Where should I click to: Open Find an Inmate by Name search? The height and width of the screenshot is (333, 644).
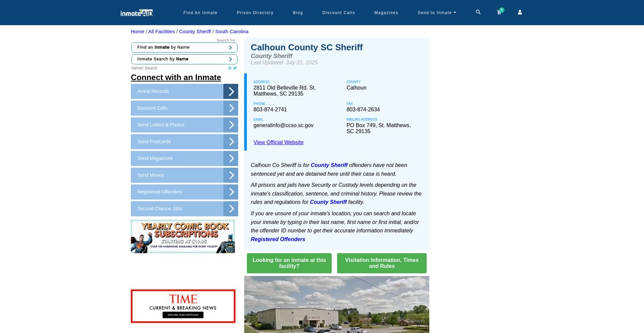coord(184,47)
